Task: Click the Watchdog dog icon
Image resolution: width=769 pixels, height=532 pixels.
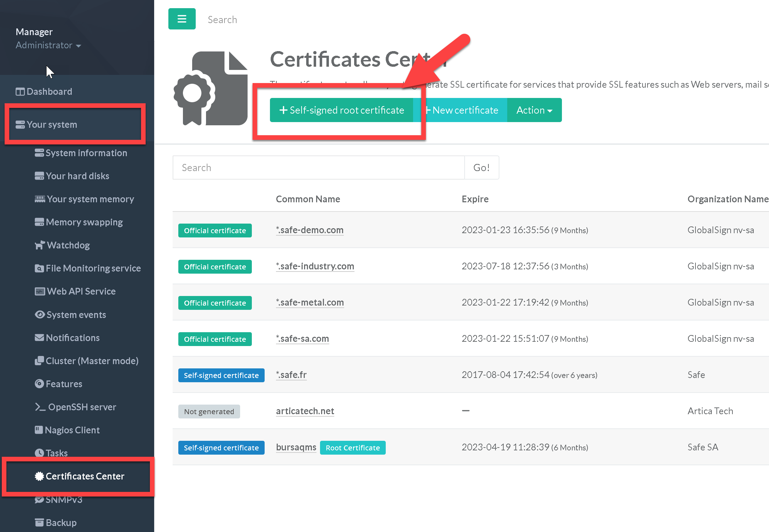Action: click(39, 245)
